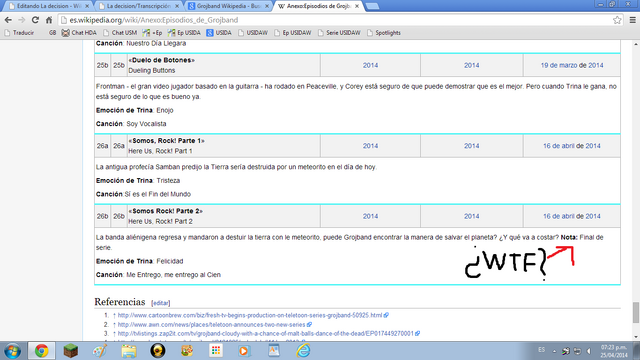Image resolution: width=640 pixels, height=360 pixels.
Task: Open the GB bookmark
Action: tap(52, 33)
